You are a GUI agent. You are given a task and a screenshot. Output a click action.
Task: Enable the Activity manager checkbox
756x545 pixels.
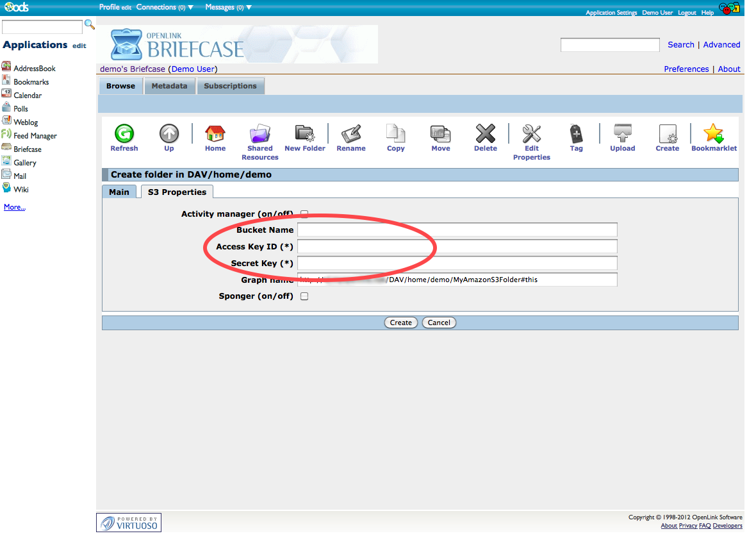click(x=304, y=214)
